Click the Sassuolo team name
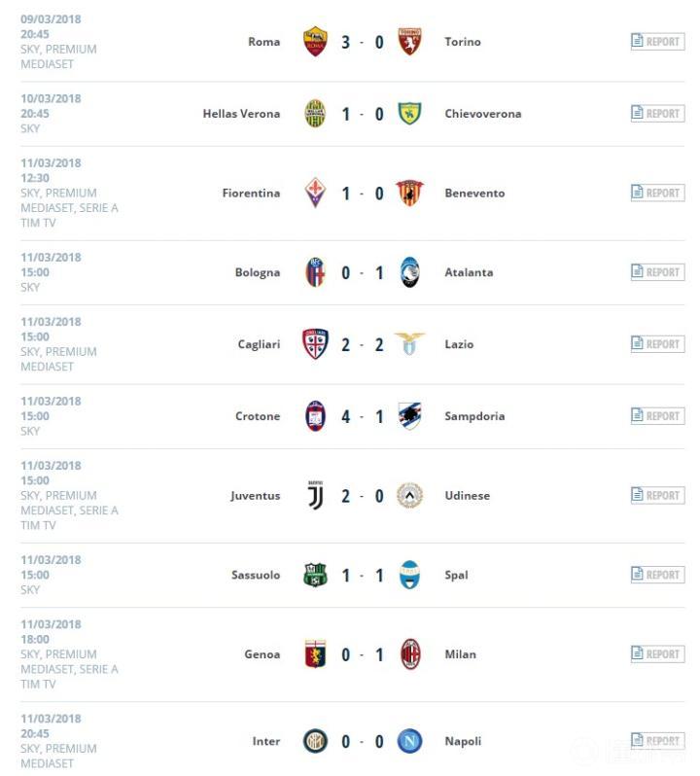700x776 pixels. tap(255, 575)
